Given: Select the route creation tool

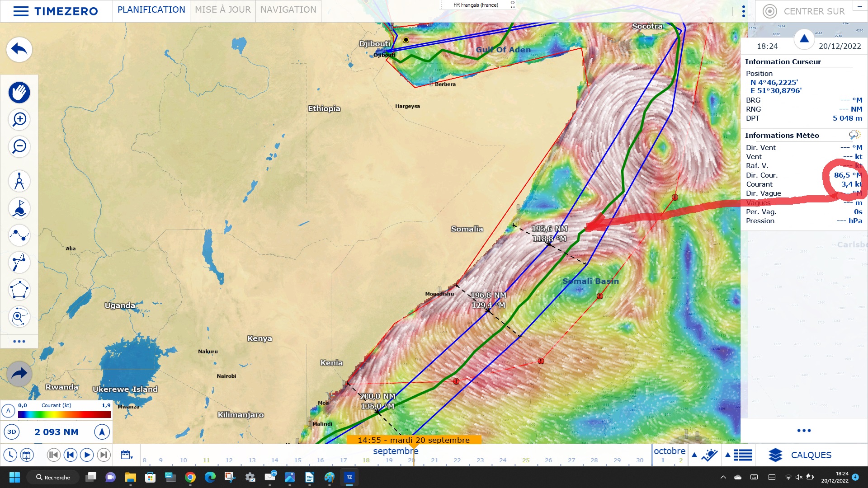Looking at the screenshot, I should coord(19,235).
